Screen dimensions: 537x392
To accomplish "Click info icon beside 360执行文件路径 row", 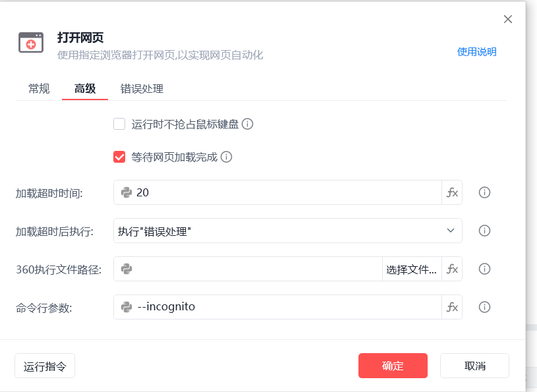I will click(x=484, y=269).
